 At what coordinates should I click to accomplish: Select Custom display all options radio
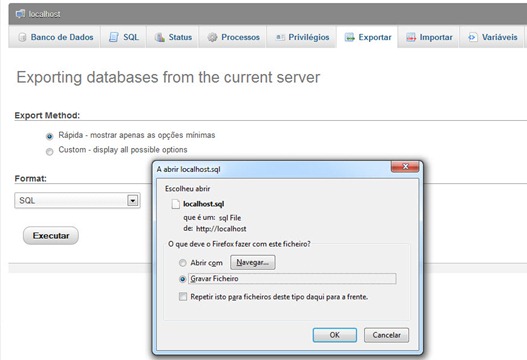tap(49, 152)
